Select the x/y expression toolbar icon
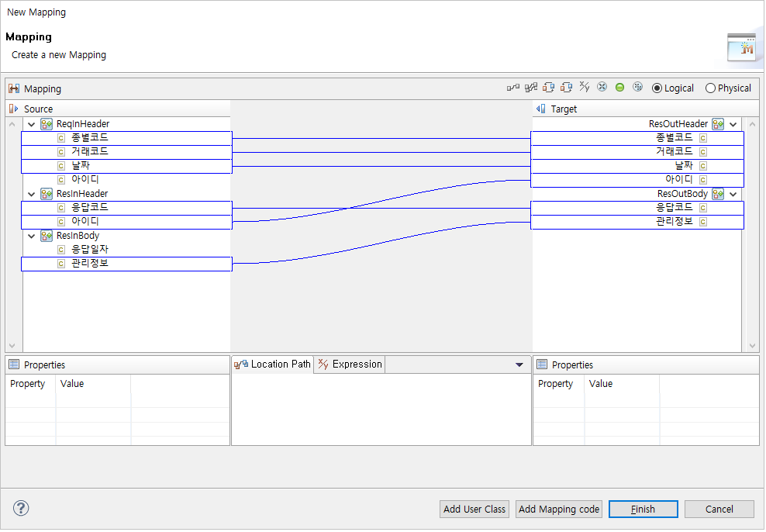This screenshot has height=532, width=766. pos(584,87)
